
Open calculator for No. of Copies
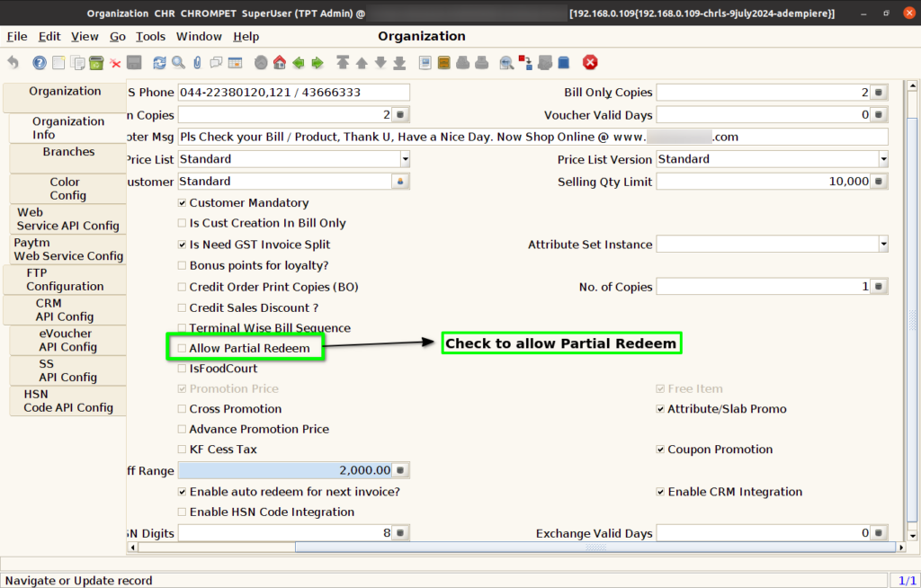[x=879, y=286]
